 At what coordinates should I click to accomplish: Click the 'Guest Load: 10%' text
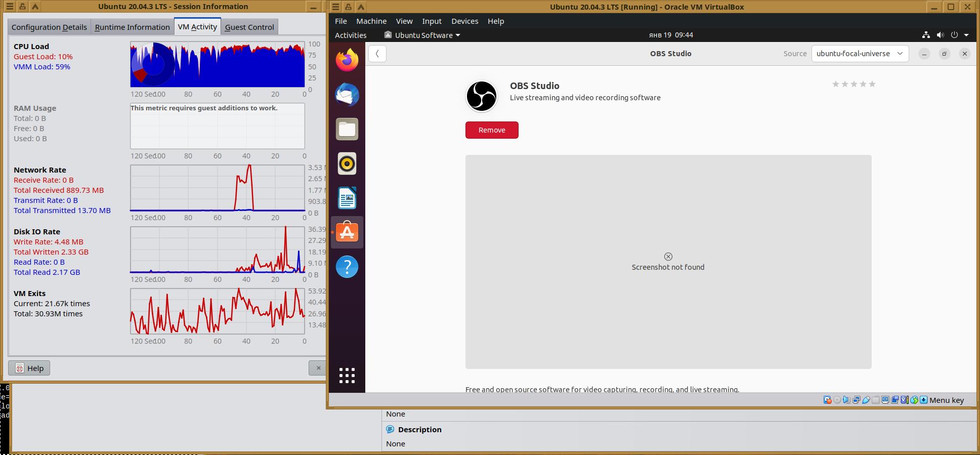43,57
